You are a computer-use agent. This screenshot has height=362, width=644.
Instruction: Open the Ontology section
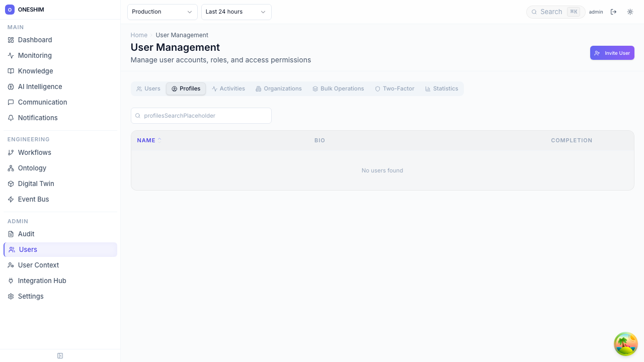[x=32, y=168]
